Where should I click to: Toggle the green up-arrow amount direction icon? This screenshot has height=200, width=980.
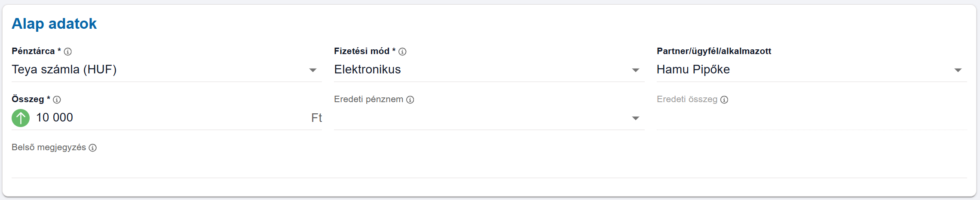[21, 118]
